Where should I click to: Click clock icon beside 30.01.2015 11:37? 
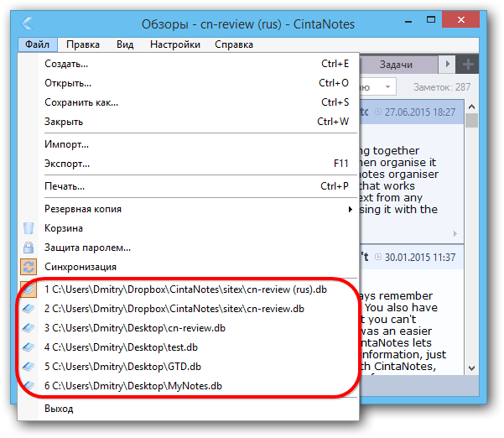pos(378,257)
